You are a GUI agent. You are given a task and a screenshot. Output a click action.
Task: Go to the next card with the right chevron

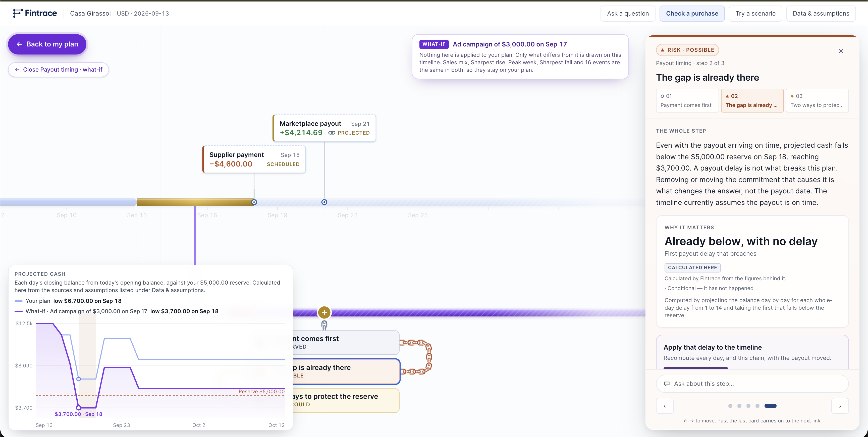[x=840, y=406]
